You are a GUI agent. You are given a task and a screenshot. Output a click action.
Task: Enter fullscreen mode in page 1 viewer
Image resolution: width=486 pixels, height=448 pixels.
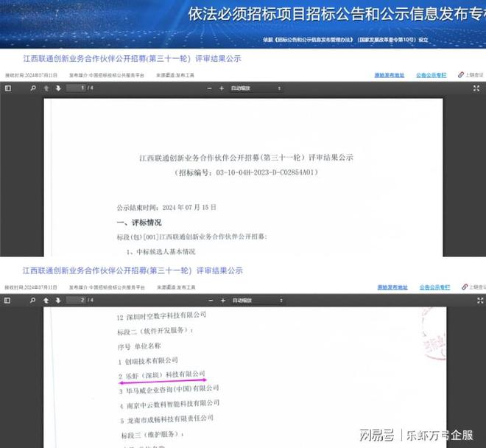click(x=476, y=88)
